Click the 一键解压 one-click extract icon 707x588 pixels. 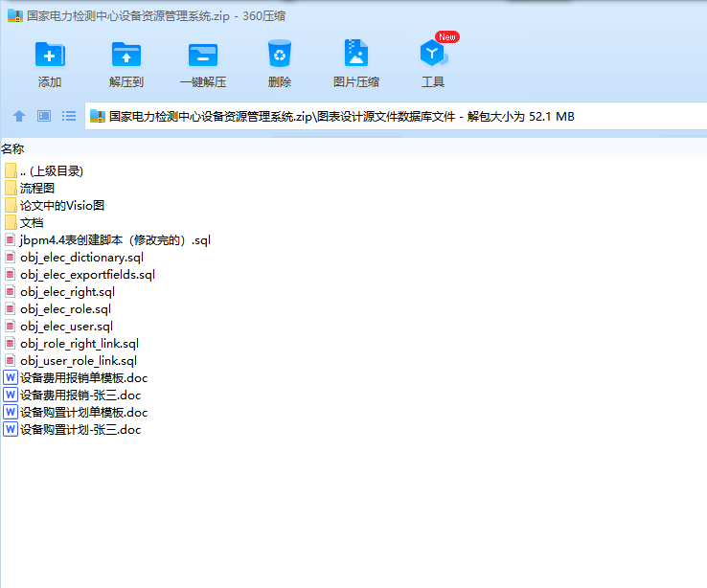(x=203, y=56)
